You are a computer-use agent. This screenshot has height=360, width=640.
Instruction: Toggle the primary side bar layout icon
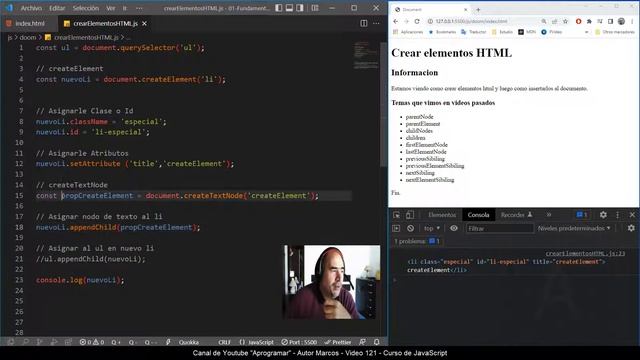coord(279,8)
